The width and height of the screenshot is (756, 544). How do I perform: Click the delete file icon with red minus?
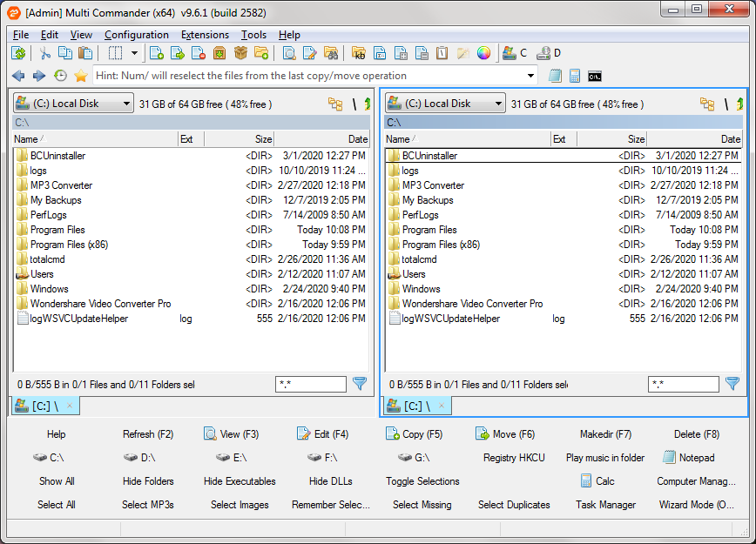pos(199,53)
